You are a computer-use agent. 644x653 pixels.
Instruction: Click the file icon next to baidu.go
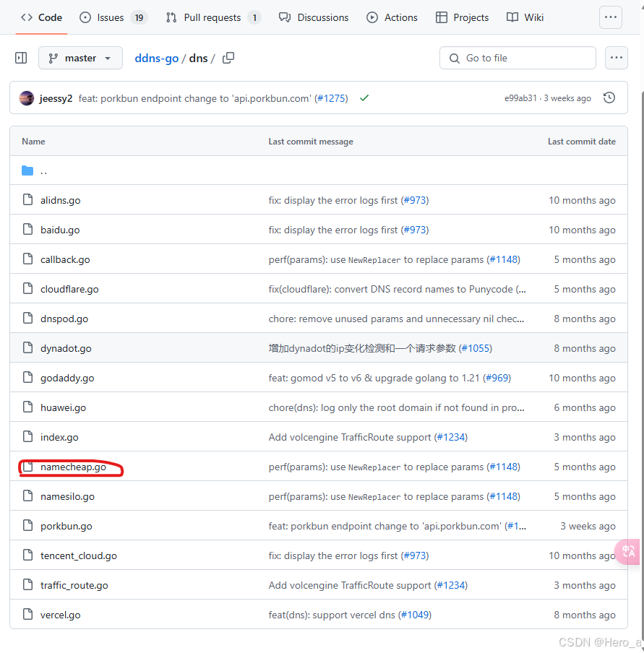click(28, 230)
